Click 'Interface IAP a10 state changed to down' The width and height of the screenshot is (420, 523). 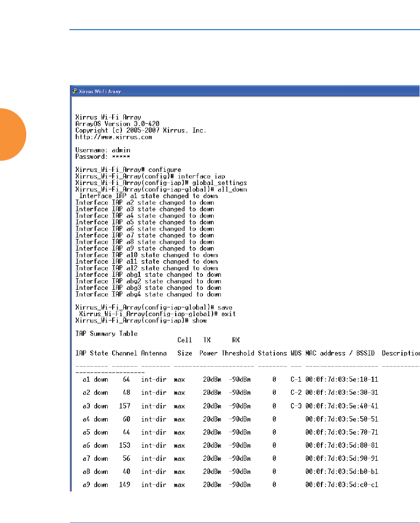pos(147,255)
